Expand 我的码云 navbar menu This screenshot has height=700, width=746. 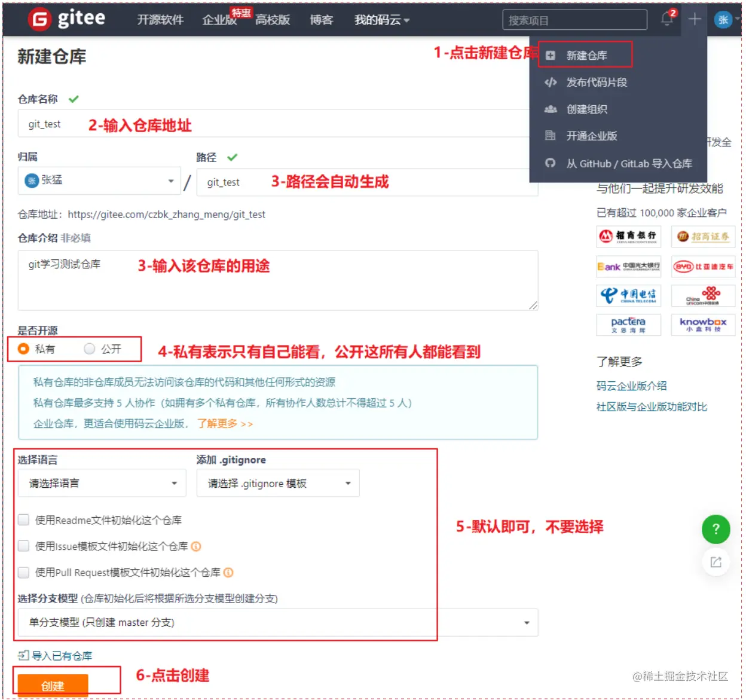381,20
